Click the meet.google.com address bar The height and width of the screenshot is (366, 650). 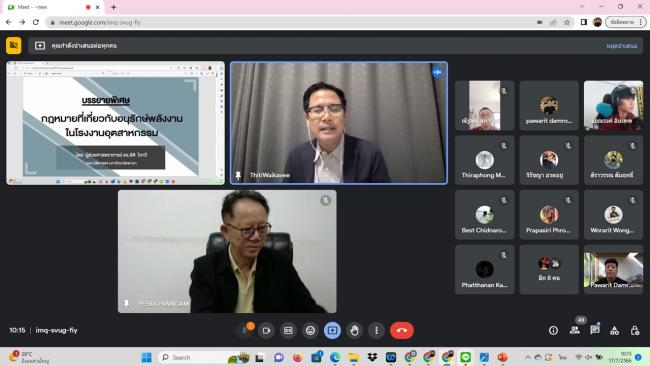click(x=290, y=22)
